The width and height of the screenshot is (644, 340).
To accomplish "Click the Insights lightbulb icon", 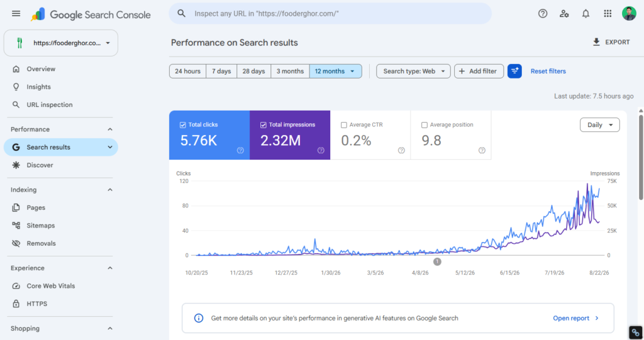I will point(16,87).
